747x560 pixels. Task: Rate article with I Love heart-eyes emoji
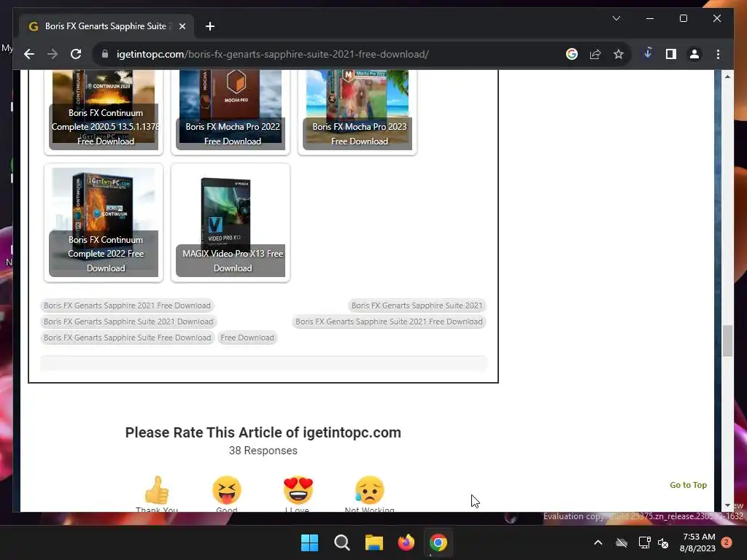click(298, 491)
